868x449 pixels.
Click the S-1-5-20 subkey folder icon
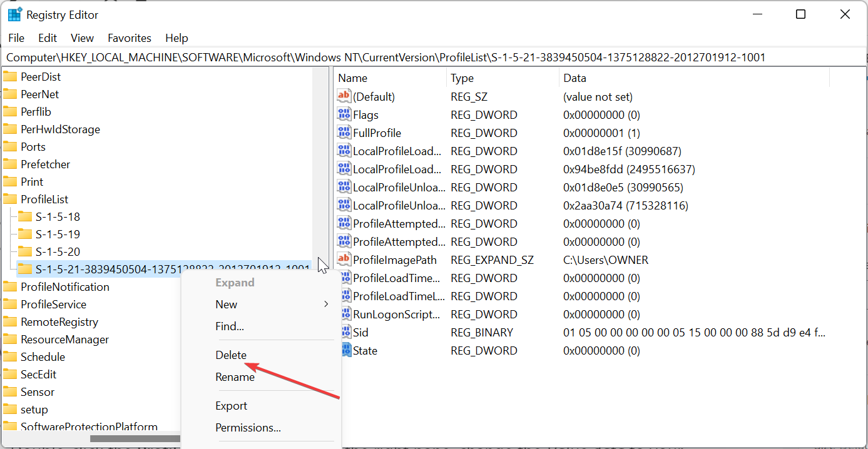click(x=25, y=252)
